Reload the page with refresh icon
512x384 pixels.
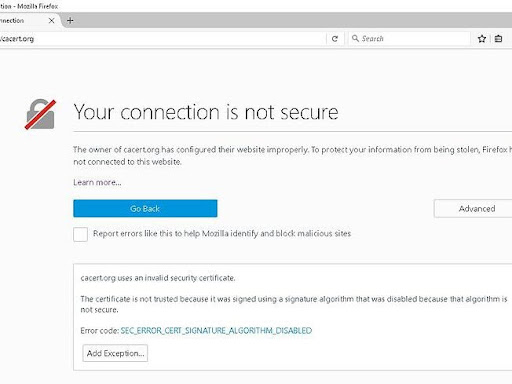335,39
